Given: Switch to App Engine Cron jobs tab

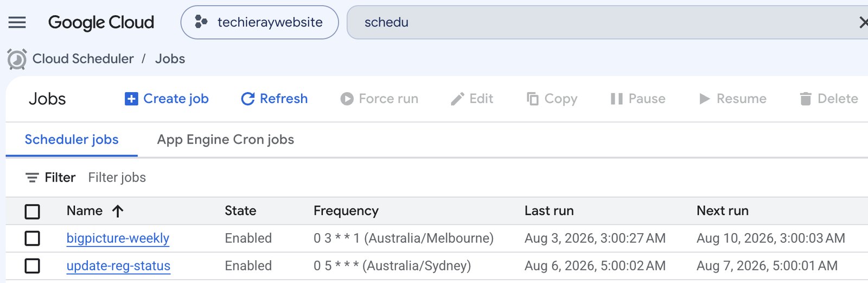Looking at the screenshot, I should point(226,139).
